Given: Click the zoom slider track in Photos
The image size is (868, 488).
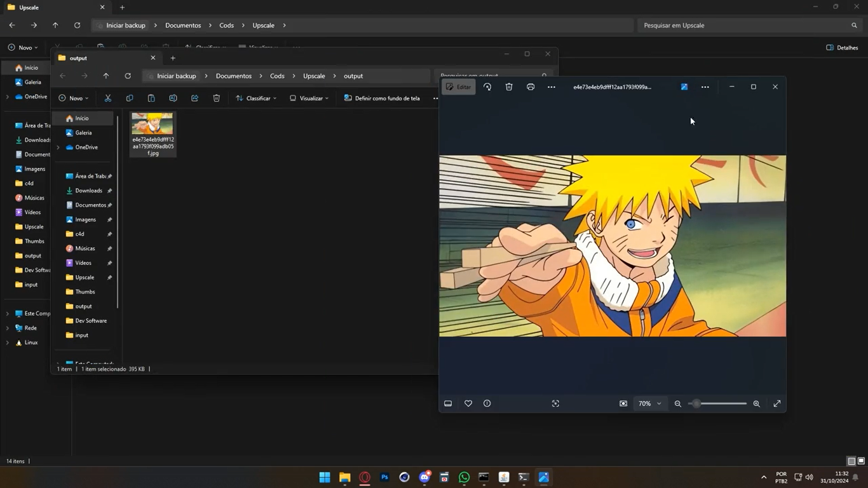Looking at the screenshot, I should pyautogui.click(x=724, y=403).
